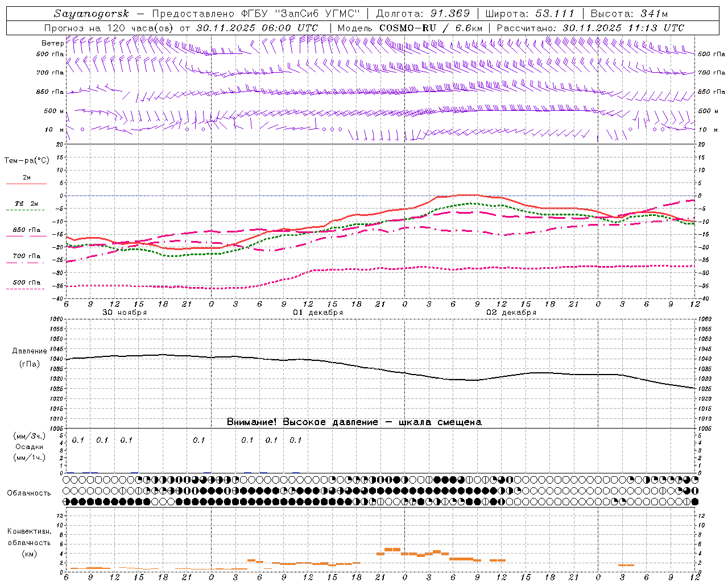Click the '(мм/3ч.)' precipitation unit label
This screenshot has width=728, height=582.
(29, 436)
